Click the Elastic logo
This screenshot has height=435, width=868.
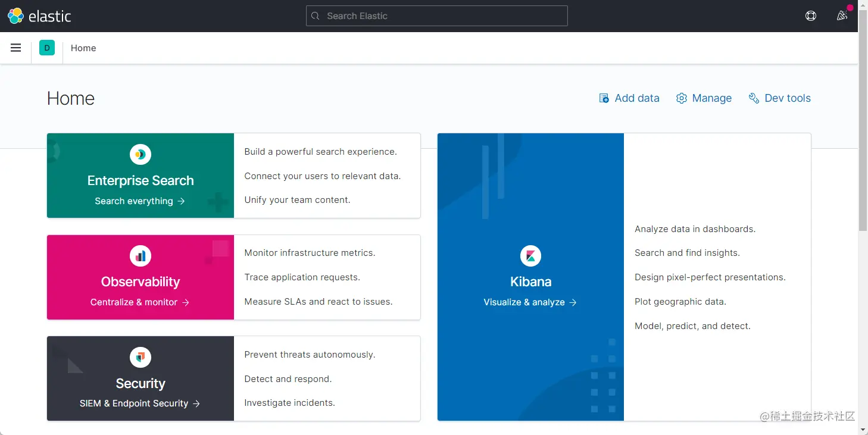[x=39, y=16]
